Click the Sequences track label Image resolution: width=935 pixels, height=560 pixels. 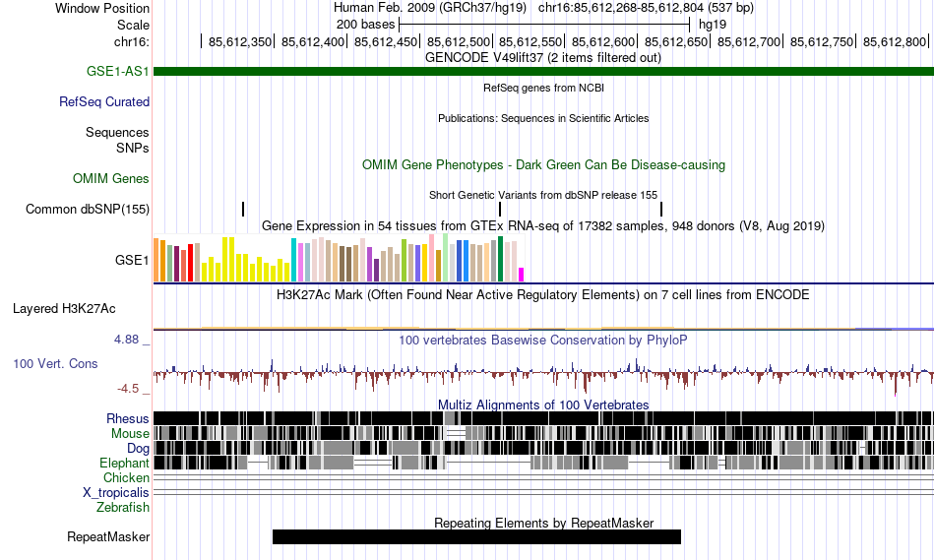117,133
